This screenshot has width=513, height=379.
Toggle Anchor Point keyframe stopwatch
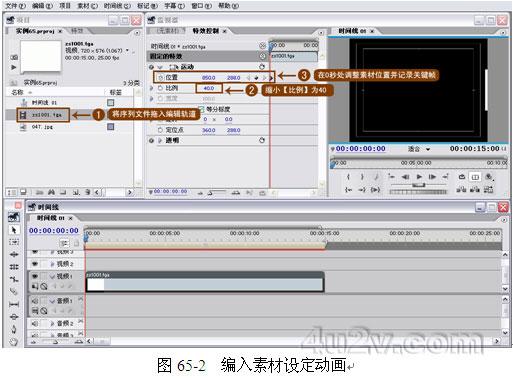pyautogui.click(x=161, y=130)
